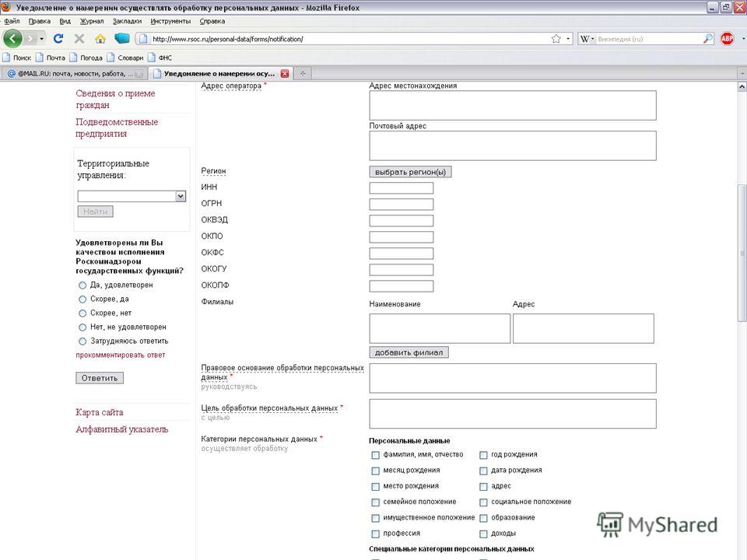Screen dimensions: 747x560
Task: Select the Да, удовлетворен radio option
Action: click(82, 285)
